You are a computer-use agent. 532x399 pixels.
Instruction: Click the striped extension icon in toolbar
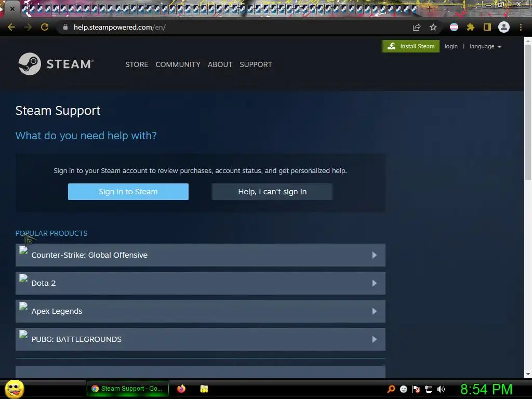click(454, 27)
